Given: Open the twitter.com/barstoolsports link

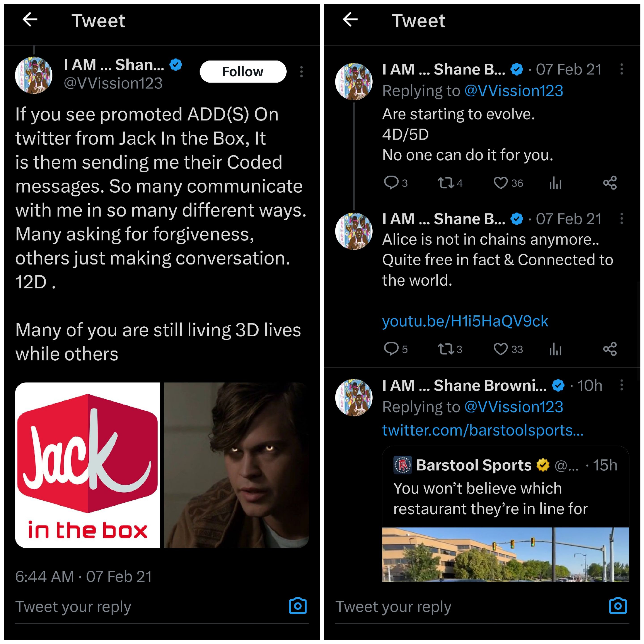Looking at the screenshot, I should pos(482,430).
